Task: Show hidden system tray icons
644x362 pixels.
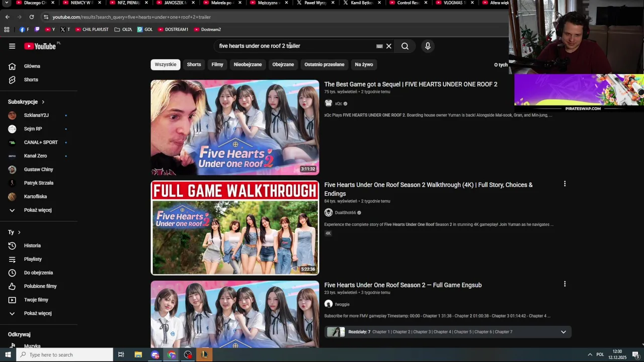Action: tap(590, 355)
